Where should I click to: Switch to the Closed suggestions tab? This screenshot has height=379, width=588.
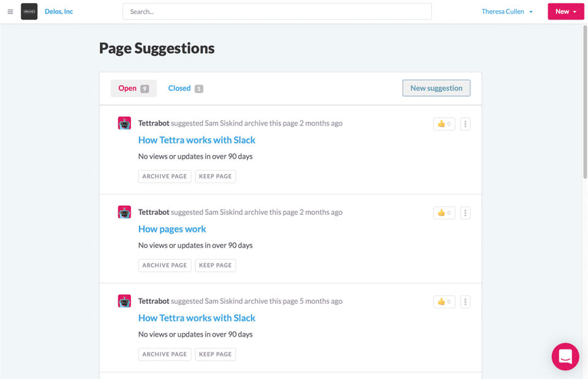click(x=186, y=88)
